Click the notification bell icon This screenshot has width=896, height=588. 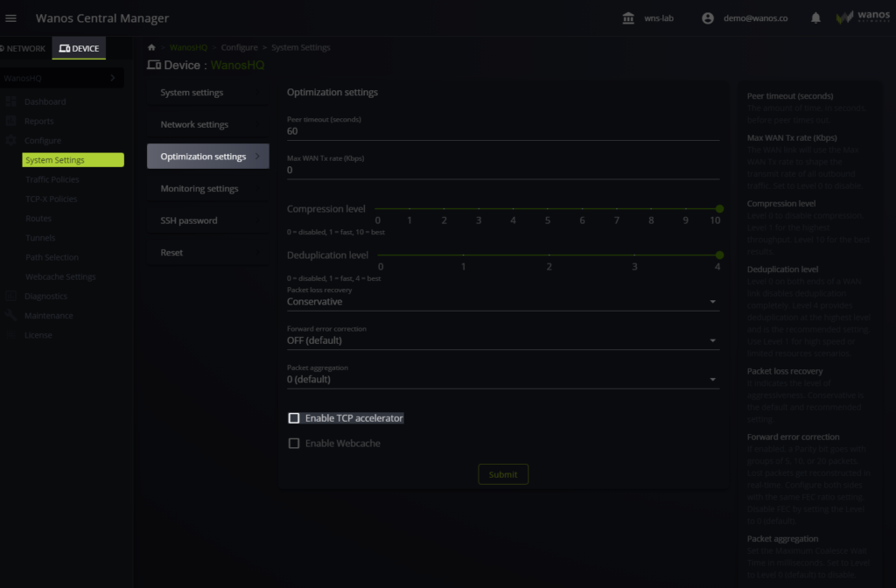click(x=815, y=18)
